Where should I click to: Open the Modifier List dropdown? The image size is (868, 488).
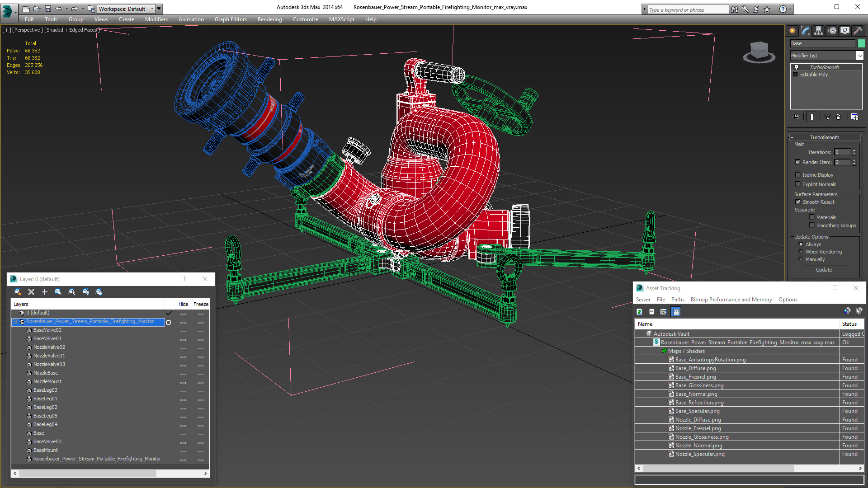[859, 56]
